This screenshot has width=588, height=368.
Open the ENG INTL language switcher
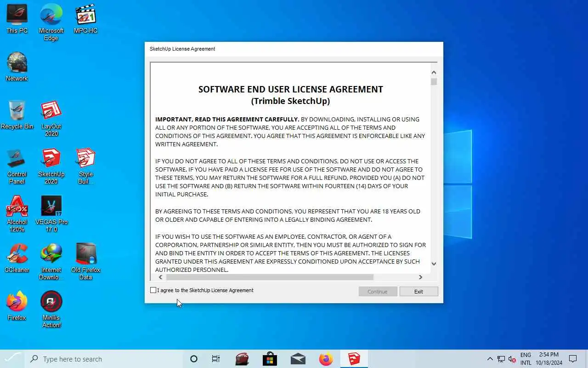(x=526, y=359)
